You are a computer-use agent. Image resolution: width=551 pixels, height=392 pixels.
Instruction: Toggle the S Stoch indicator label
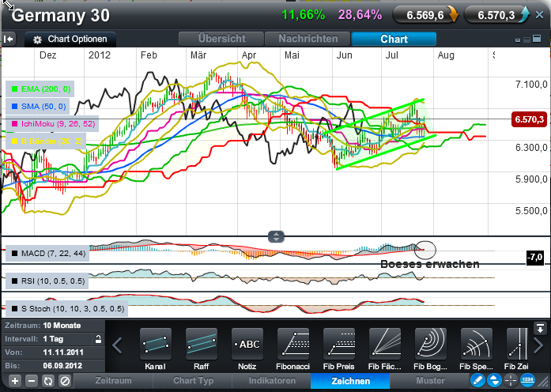[x=66, y=309]
